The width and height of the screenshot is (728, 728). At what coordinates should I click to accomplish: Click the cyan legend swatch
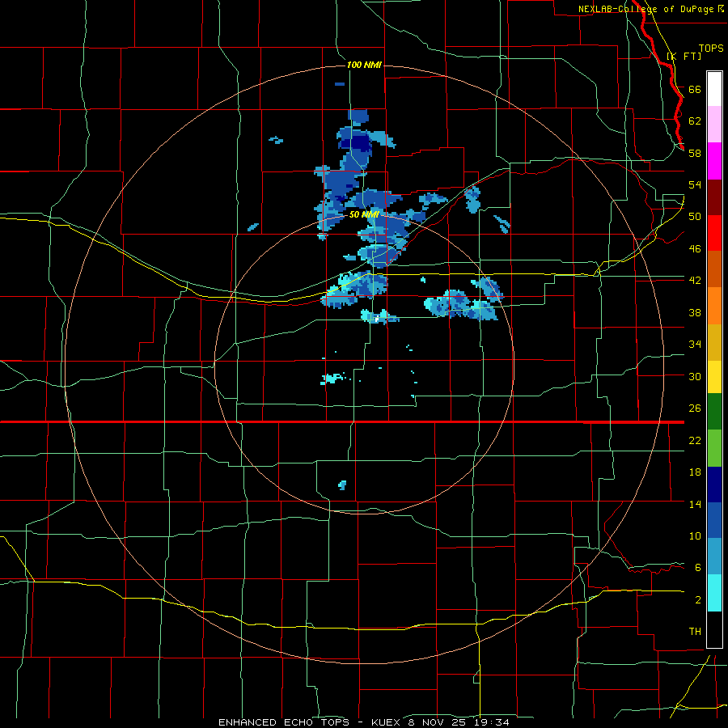(x=714, y=593)
